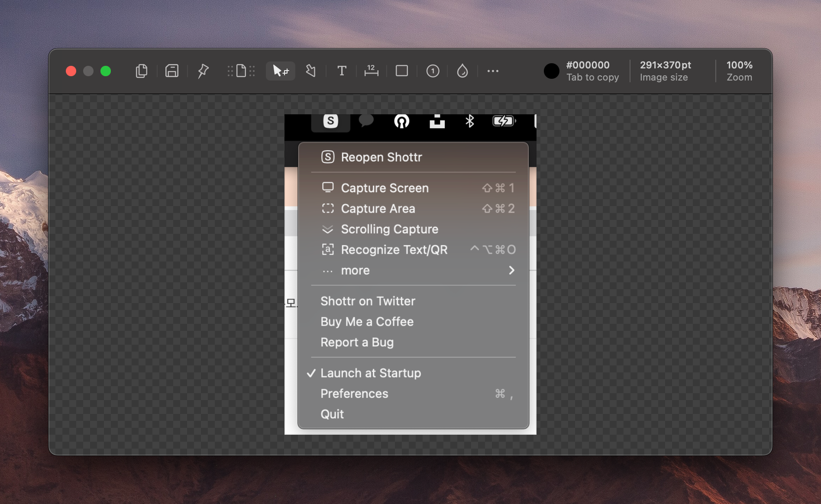
Task: Choose Reopen Shottr menu entry
Action: (x=414, y=157)
